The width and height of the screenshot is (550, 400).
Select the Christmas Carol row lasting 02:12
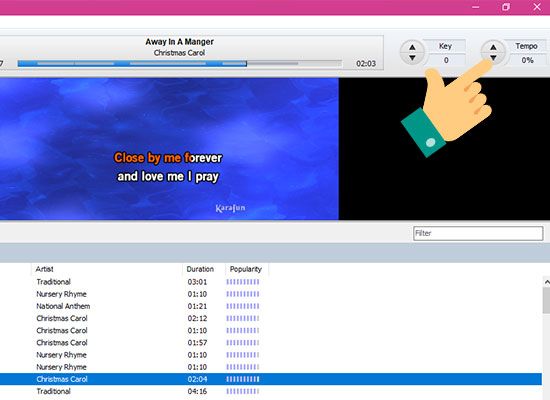tap(271, 318)
